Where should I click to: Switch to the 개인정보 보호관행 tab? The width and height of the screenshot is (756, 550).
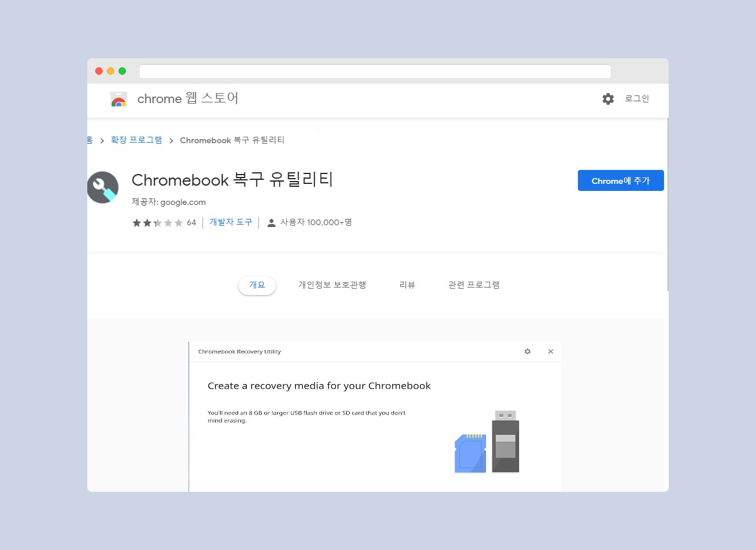[332, 285]
